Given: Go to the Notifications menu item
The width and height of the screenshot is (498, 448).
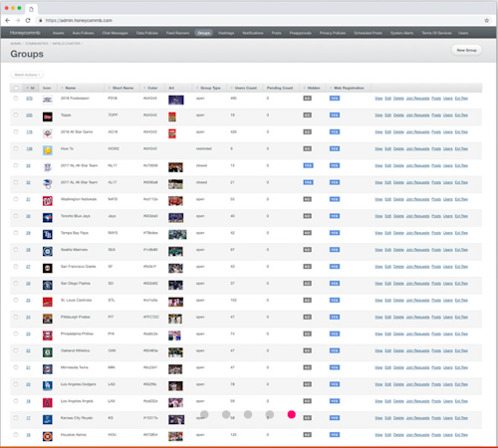Looking at the screenshot, I should point(253,33).
